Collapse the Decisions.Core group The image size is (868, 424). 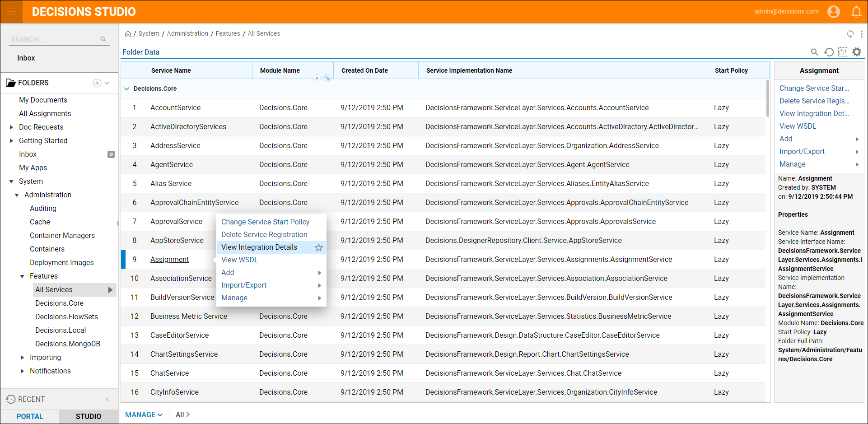[x=127, y=89]
